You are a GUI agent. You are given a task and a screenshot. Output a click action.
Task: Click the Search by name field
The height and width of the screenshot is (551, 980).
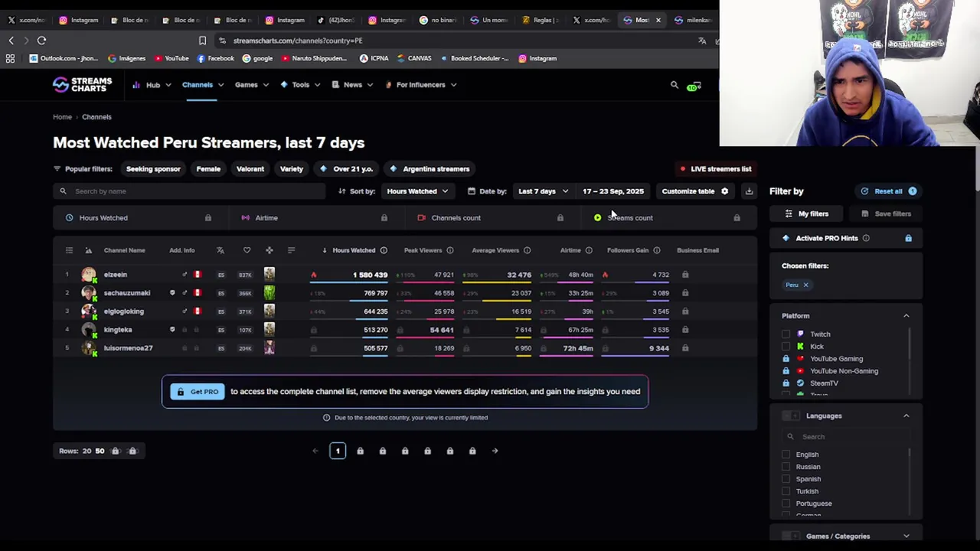(189, 191)
